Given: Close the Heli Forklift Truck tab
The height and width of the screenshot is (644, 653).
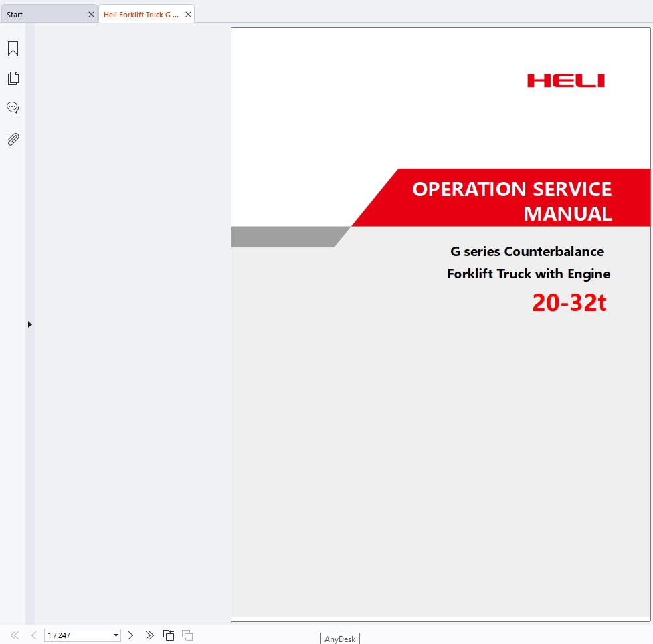Looking at the screenshot, I should click(x=188, y=15).
